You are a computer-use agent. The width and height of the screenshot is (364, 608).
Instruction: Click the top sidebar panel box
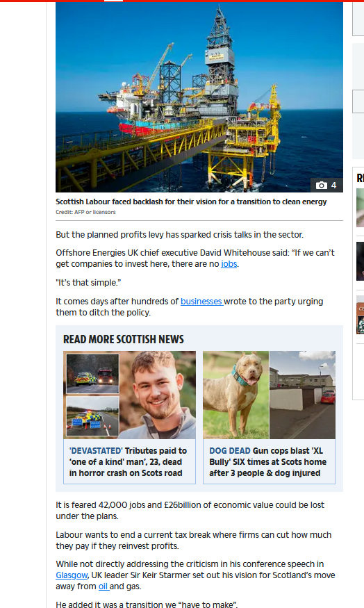(x=358, y=19)
